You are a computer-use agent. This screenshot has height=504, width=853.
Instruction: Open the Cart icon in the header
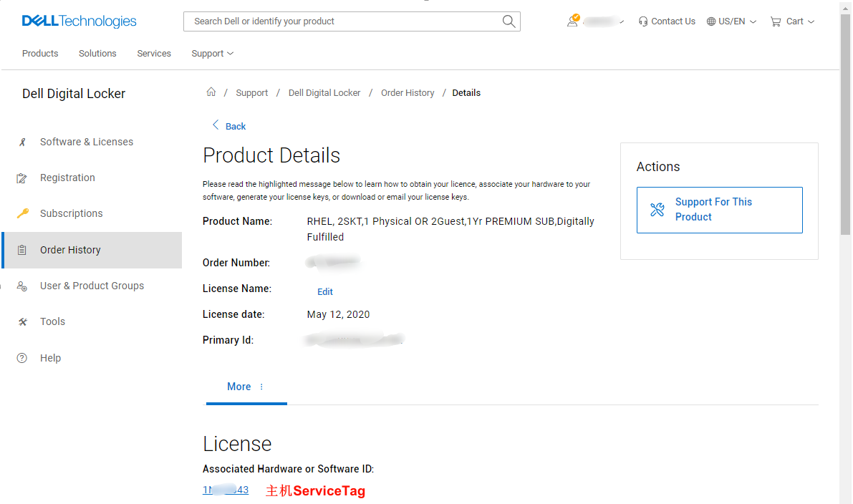tap(776, 21)
